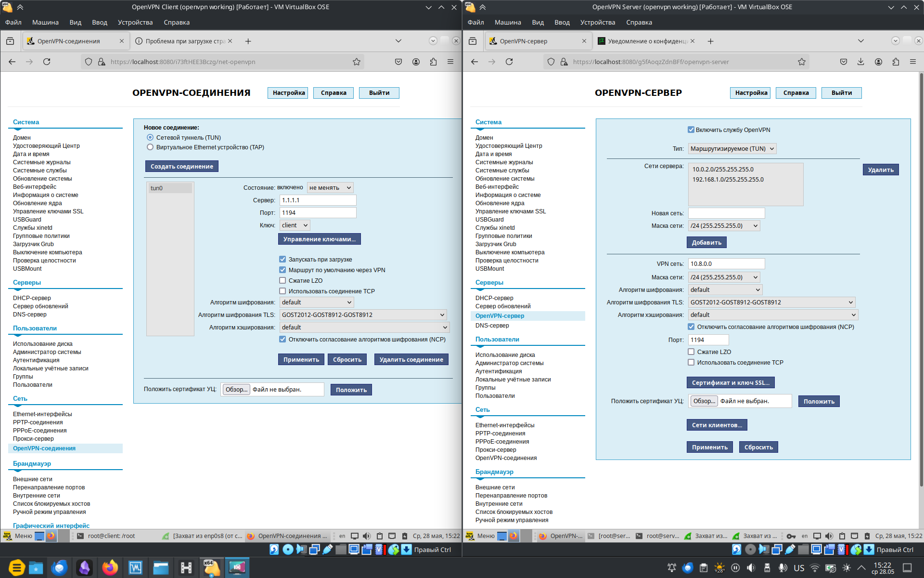The height and width of the screenshot is (578, 924).
Task: Click the host taskbar application menu icon
Action: (16, 568)
